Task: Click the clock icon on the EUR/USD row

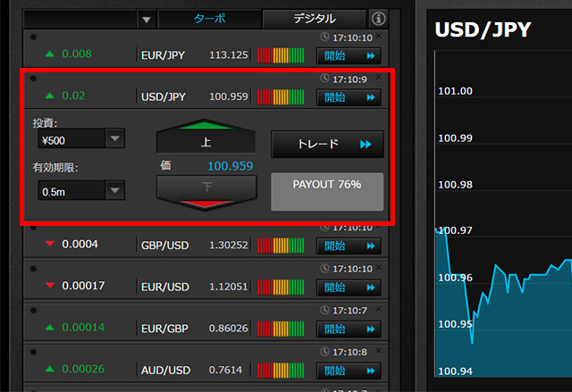Action: pyautogui.click(x=324, y=268)
